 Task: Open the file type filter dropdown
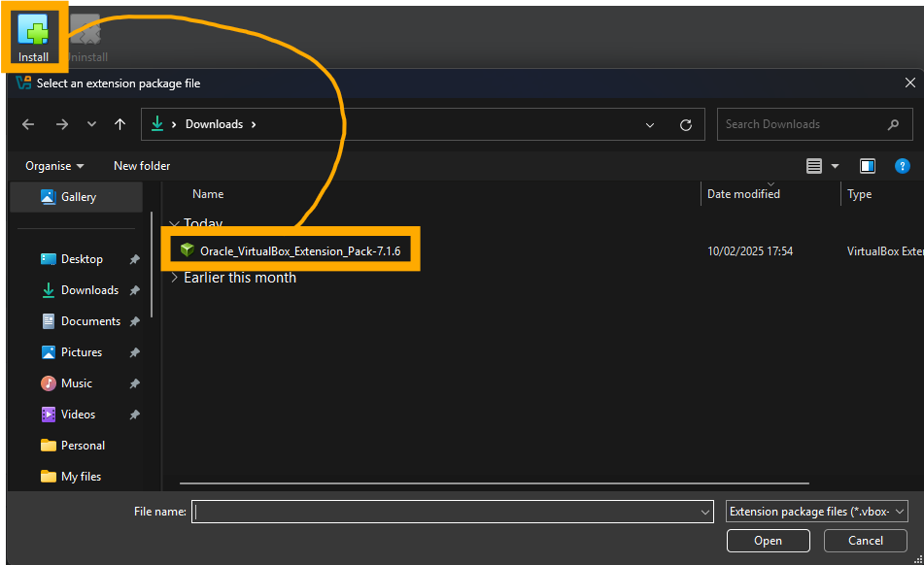[x=816, y=512]
